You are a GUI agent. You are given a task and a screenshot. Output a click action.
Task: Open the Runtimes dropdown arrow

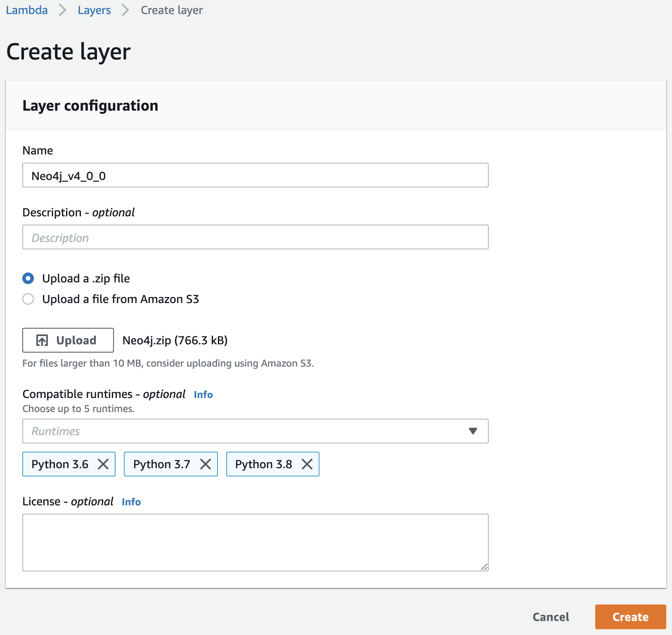tap(473, 431)
